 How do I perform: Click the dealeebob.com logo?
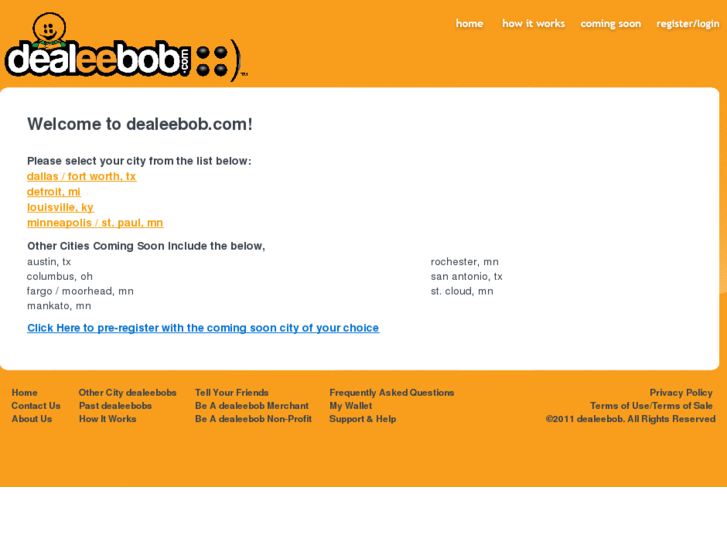click(x=126, y=47)
